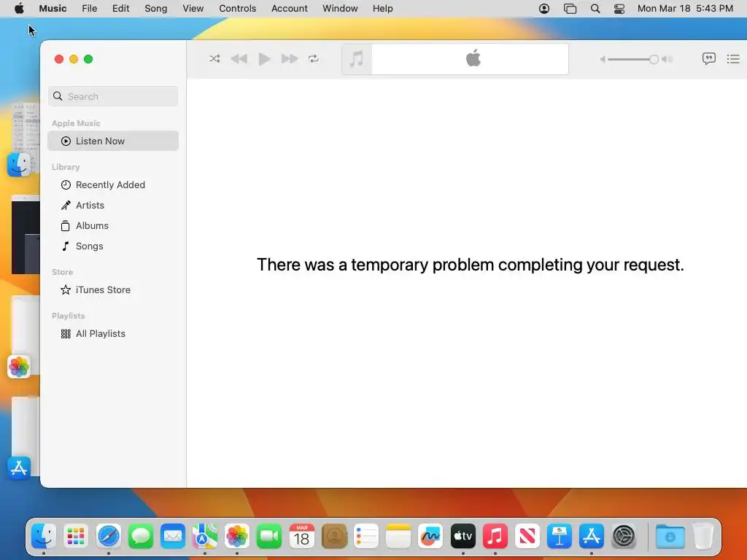
Task: Click the Stage Manager icon in menu bar
Action: click(x=570, y=9)
